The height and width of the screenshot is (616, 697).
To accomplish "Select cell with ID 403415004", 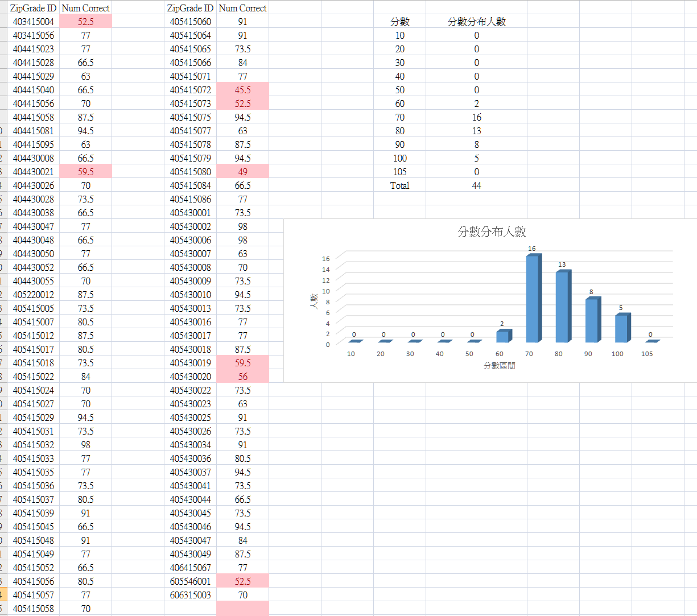I will click(34, 22).
